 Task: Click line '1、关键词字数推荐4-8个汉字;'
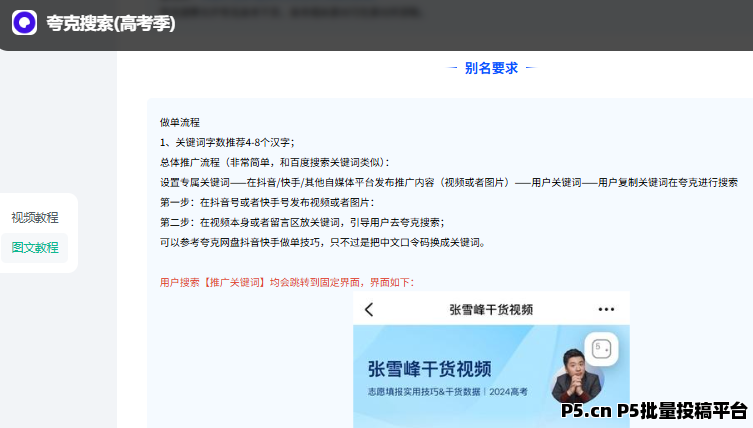point(227,143)
